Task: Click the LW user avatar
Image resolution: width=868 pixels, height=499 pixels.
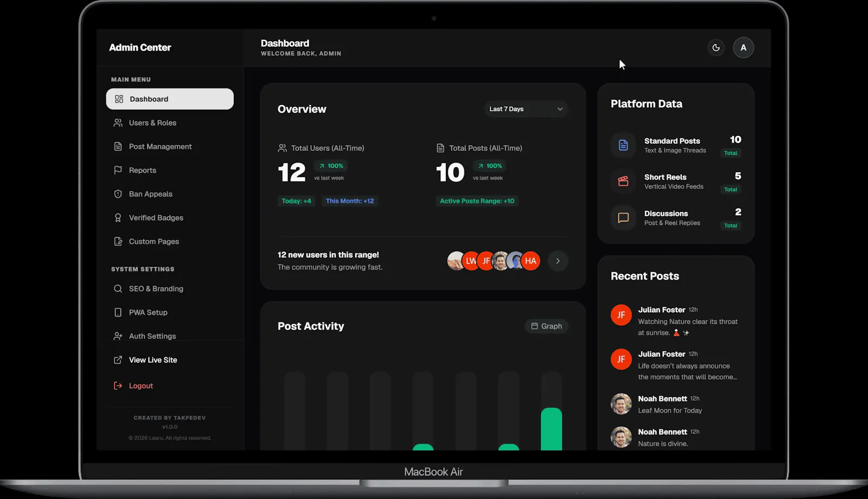Action: coord(470,261)
